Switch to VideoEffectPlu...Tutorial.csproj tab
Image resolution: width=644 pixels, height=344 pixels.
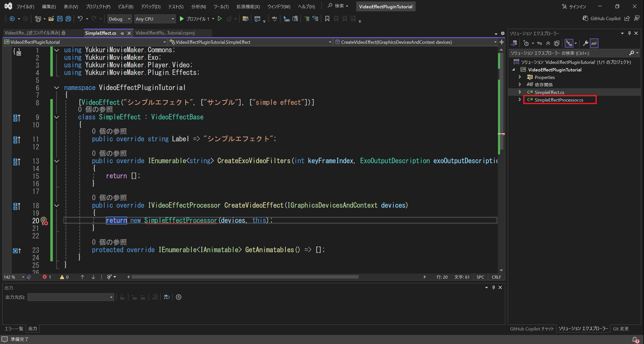165,33
